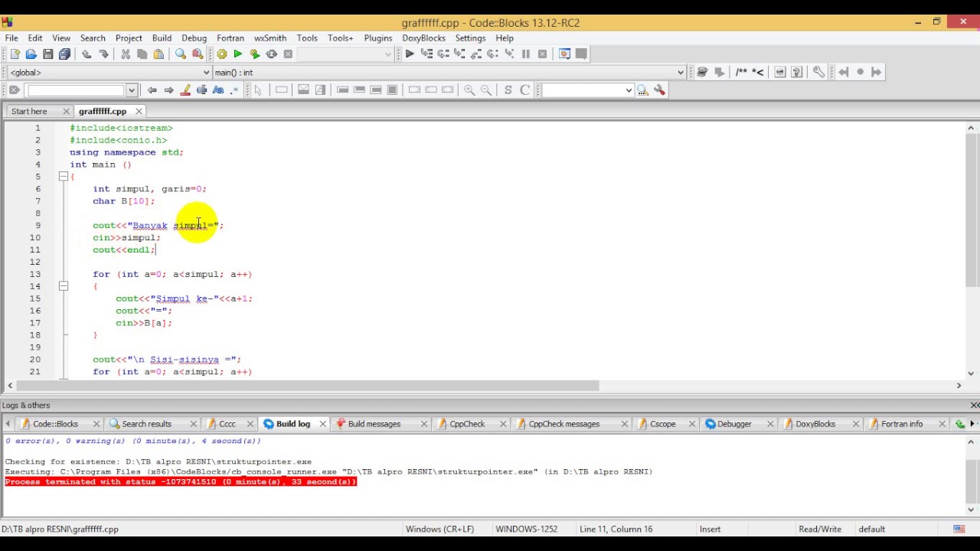This screenshot has width=980, height=551.
Task: Undo the last edit via toolbar arrow
Action: (87, 54)
